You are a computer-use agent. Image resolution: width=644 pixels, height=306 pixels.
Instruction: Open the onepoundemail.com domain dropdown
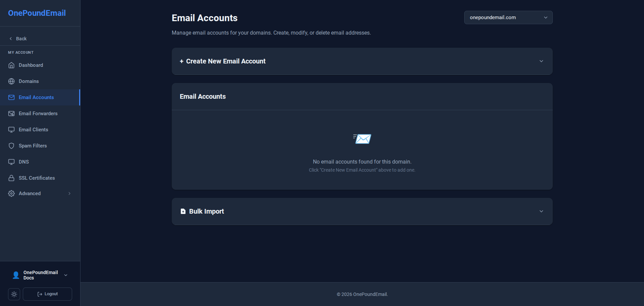(x=508, y=17)
